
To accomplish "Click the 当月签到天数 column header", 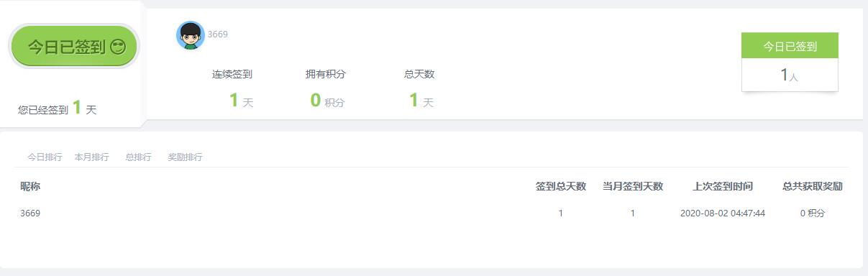I will click(633, 186).
